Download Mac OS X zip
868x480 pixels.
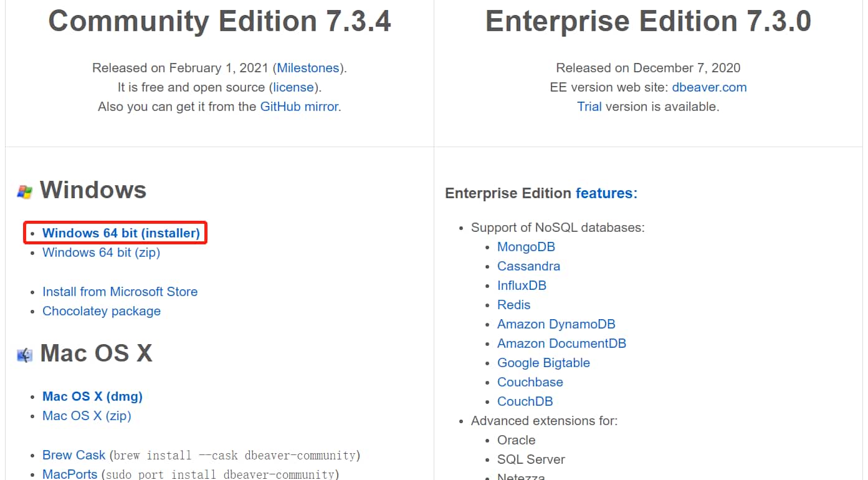[x=87, y=416]
